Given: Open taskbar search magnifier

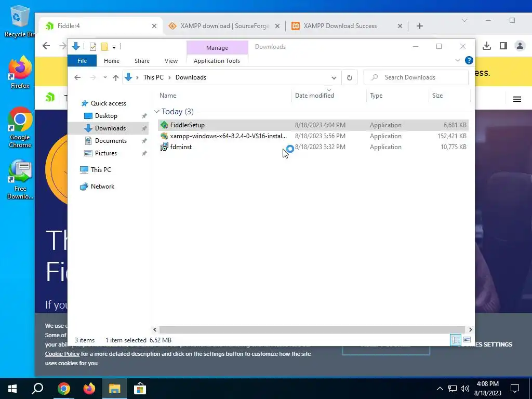Looking at the screenshot, I should pyautogui.click(x=37, y=389).
